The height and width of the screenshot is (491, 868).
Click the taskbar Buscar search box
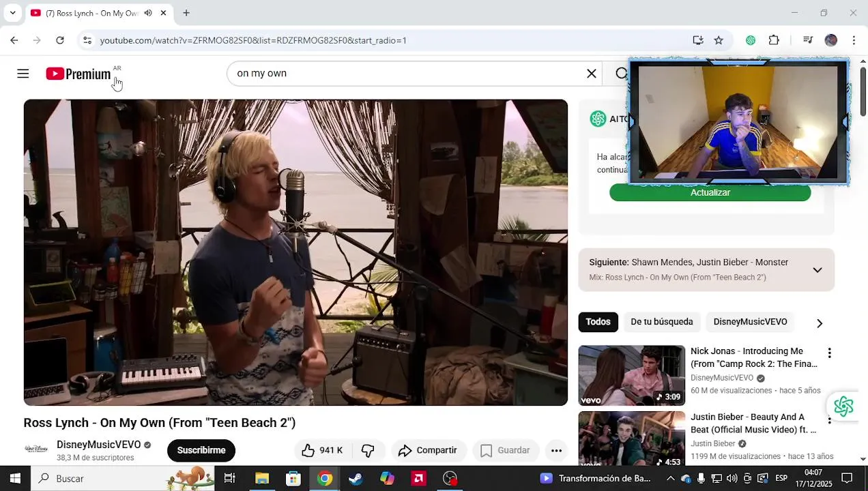coord(123,478)
